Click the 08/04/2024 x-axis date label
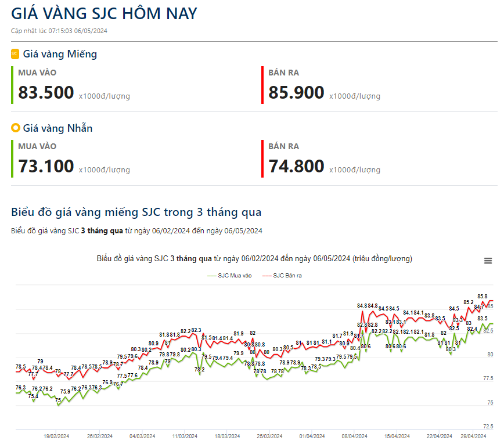The height and width of the screenshot is (444, 504). tap(354, 436)
